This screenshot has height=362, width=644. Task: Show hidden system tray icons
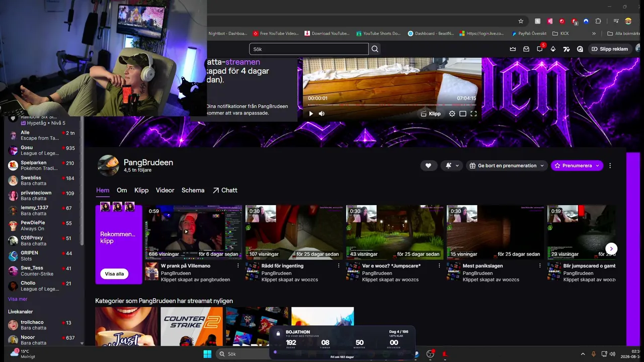[x=583, y=354]
